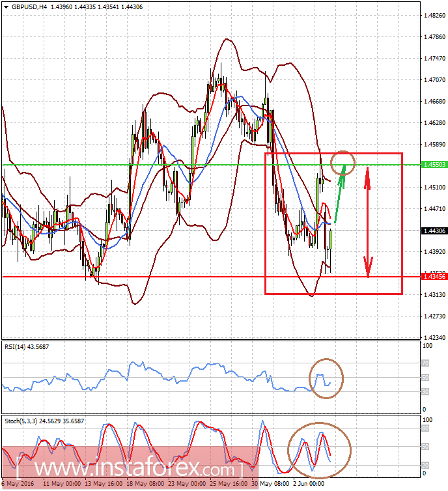Click the 18 May 08:00 time axis label
448x491 pixels.
(145, 483)
